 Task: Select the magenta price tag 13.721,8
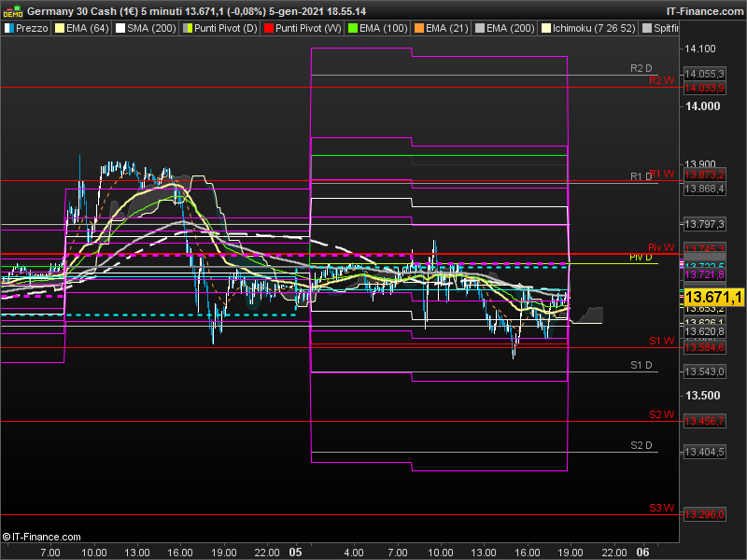[705, 274]
